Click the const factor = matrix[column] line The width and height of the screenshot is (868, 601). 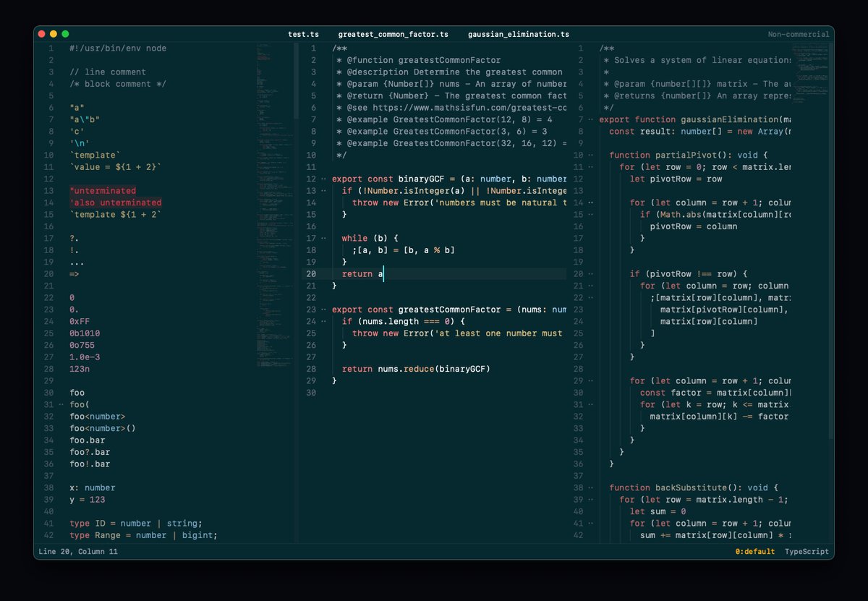[x=715, y=393]
